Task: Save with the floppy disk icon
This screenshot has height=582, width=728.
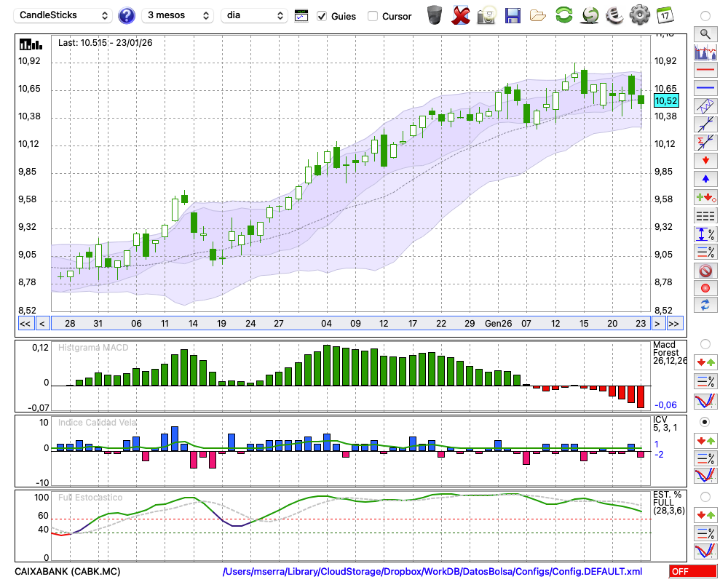Action: (x=513, y=15)
